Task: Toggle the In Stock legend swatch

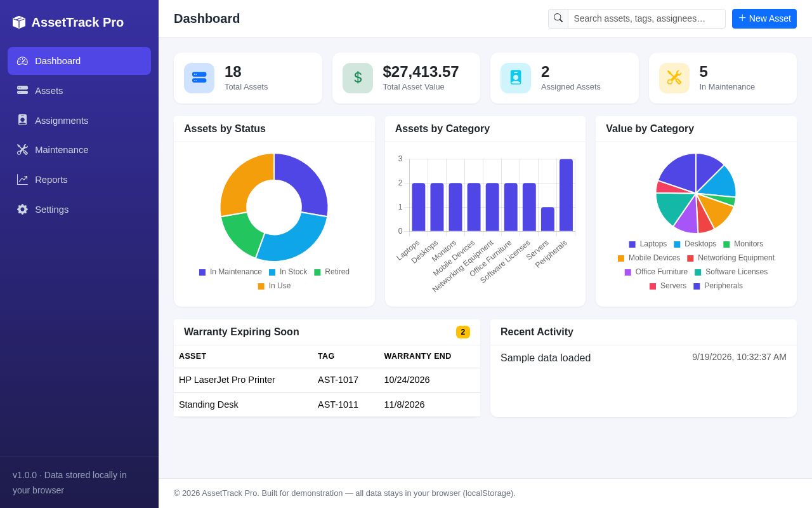Action: pyautogui.click(x=272, y=272)
